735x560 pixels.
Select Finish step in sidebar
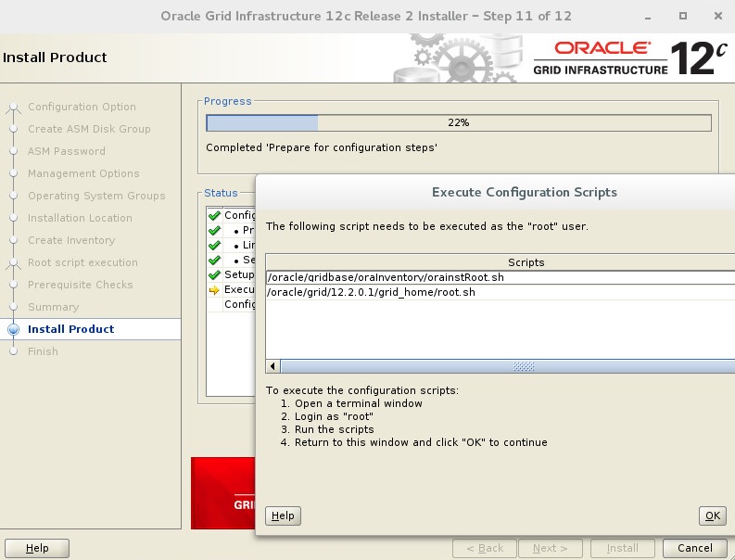click(43, 351)
